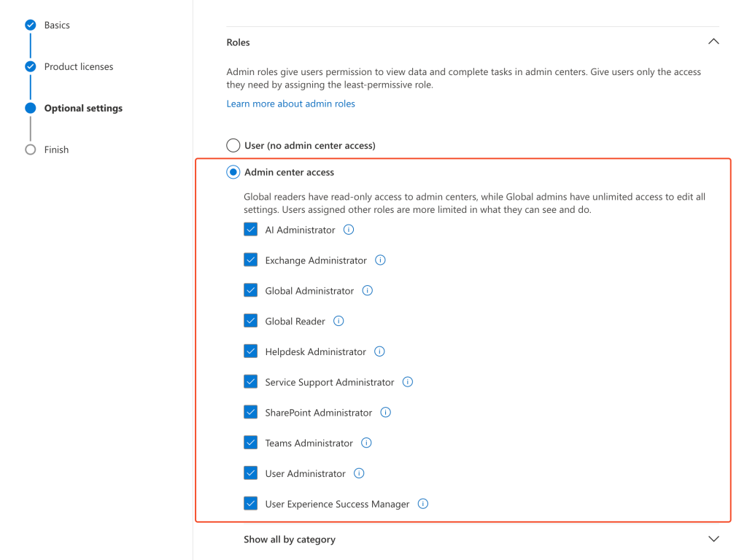This screenshot has width=747, height=560.
Task: Show info for Global Reader role
Action: [338, 321]
